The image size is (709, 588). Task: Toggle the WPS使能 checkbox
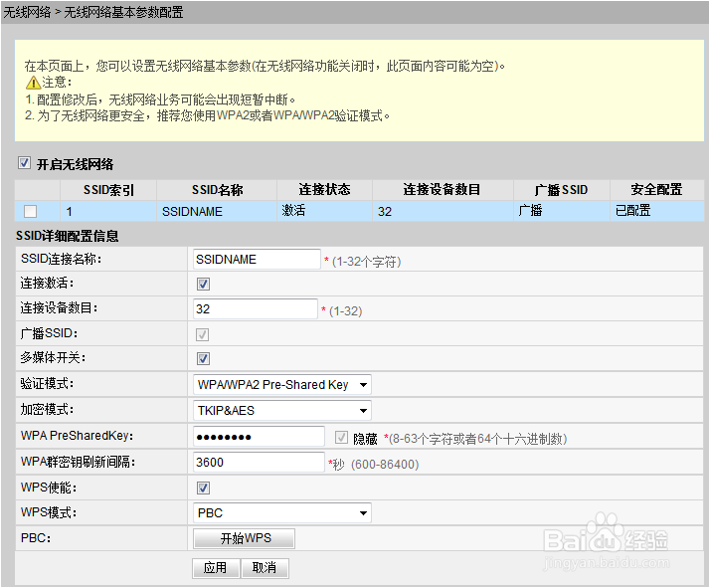(x=203, y=489)
